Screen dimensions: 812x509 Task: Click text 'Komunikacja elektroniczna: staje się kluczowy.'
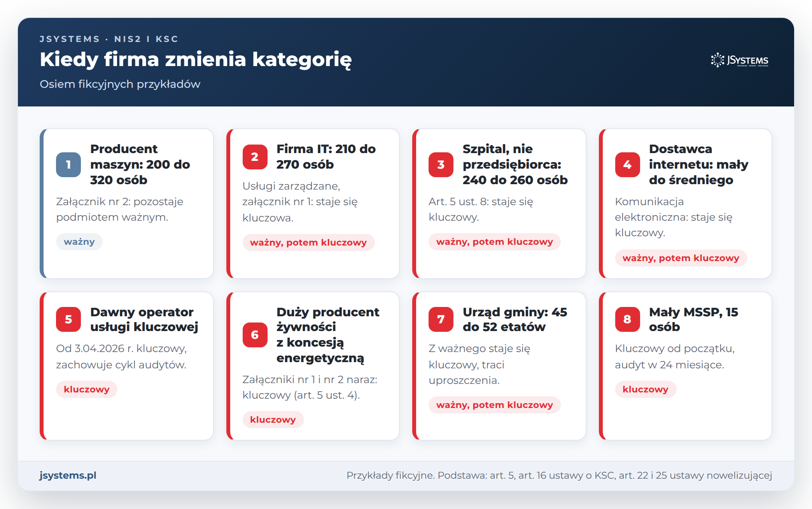coord(674,217)
